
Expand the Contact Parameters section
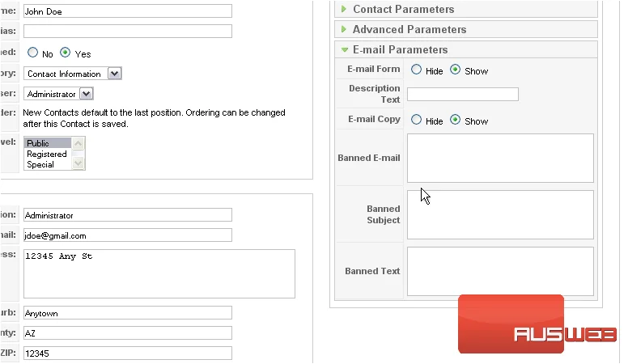(x=466, y=9)
